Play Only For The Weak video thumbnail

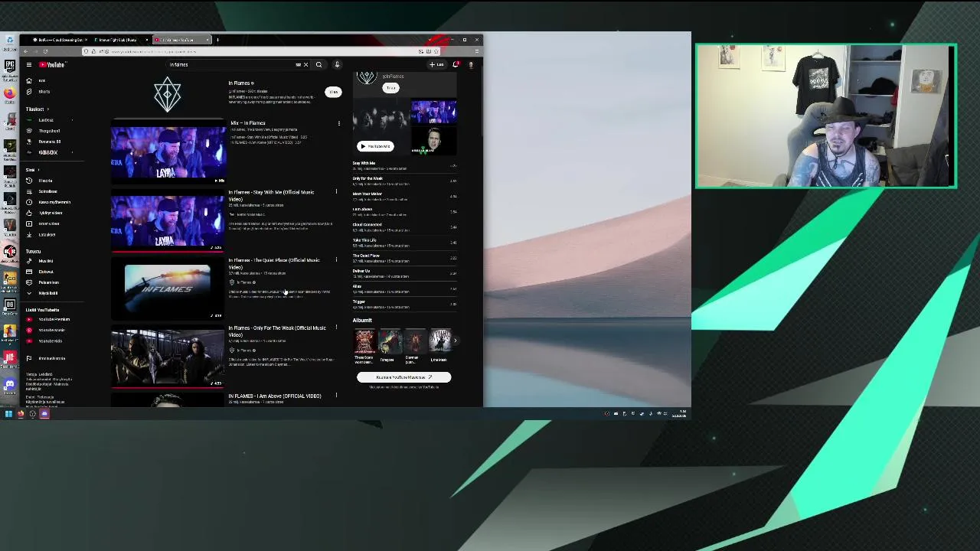168,357
